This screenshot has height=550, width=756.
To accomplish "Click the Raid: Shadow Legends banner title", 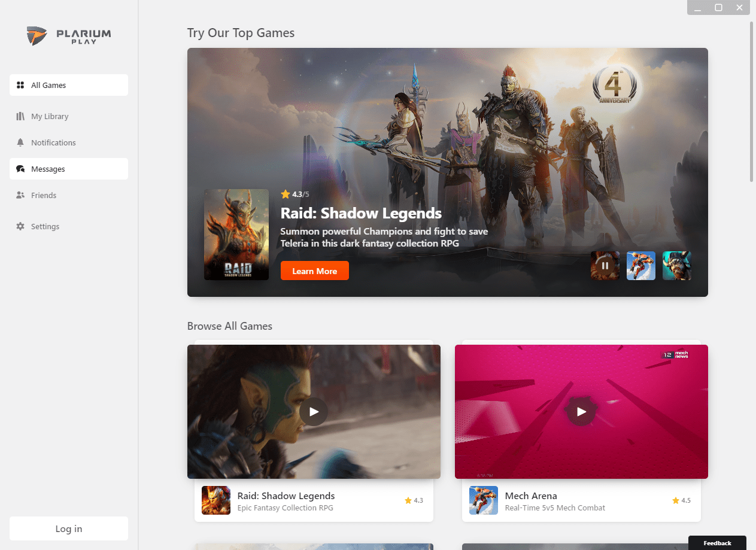I will pos(361,213).
